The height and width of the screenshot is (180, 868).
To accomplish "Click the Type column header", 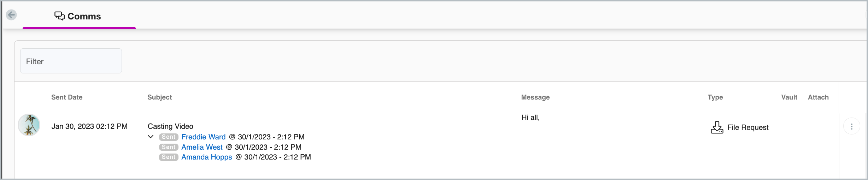I will (715, 97).
